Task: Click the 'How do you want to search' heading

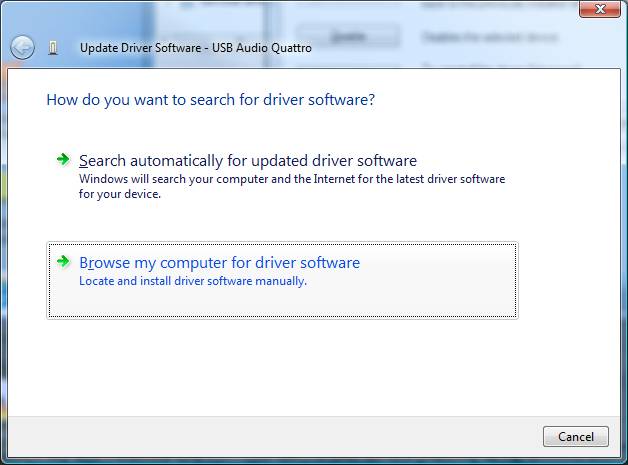Action: [210, 100]
